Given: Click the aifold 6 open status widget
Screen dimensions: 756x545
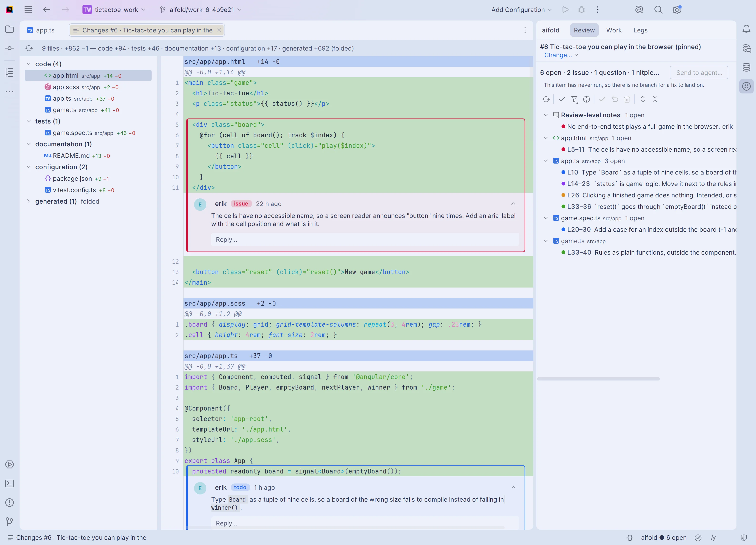Looking at the screenshot, I should pyautogui.click(x=663, y=538).
